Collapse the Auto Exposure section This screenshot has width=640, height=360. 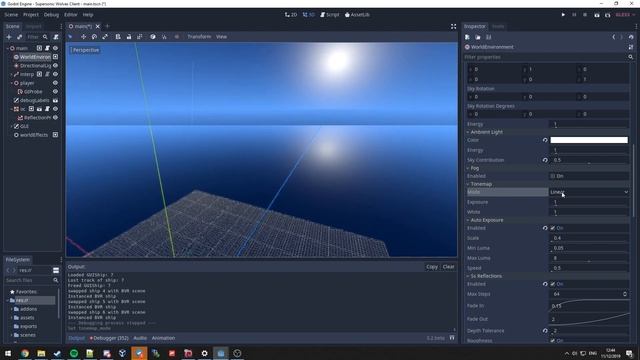[468, 220]
